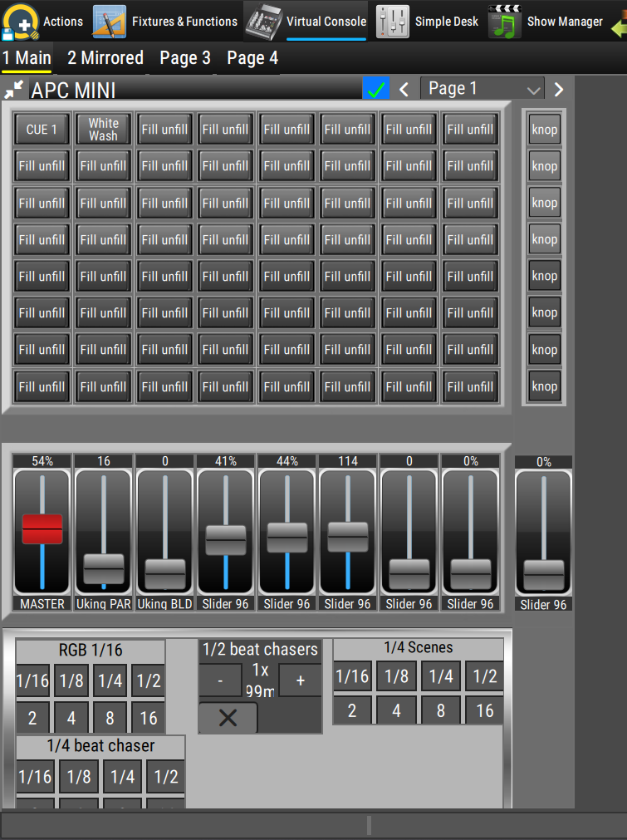627x840 pixels.
Task: Click the 1/4 Scenes frame title
Action: [419, 647]
